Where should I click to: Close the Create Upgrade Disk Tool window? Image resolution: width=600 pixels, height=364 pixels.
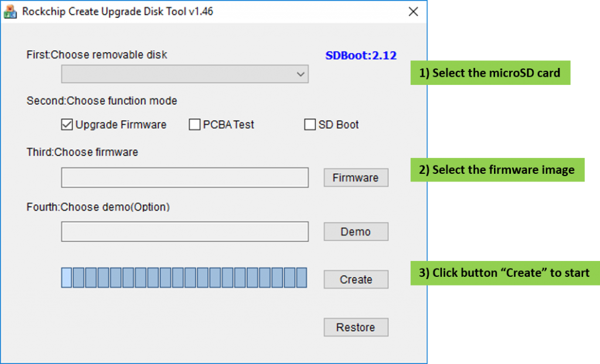413,12
